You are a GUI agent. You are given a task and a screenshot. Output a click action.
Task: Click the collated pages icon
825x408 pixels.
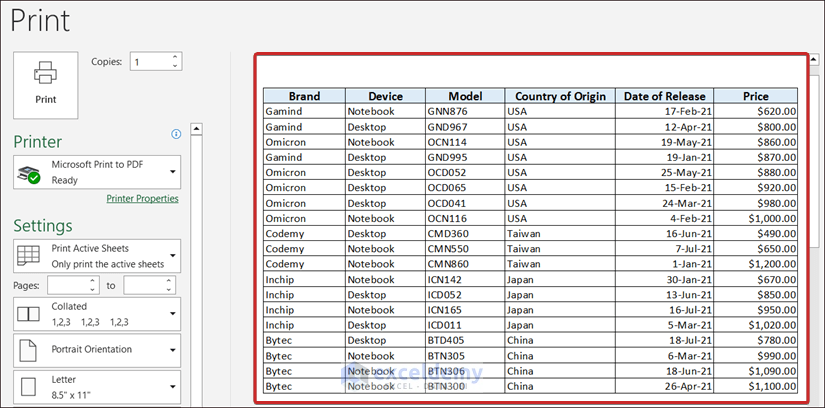[x=28, y=314]
